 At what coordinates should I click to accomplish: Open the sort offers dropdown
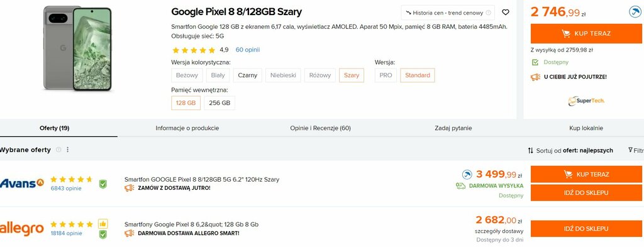[x=570, y=151]
